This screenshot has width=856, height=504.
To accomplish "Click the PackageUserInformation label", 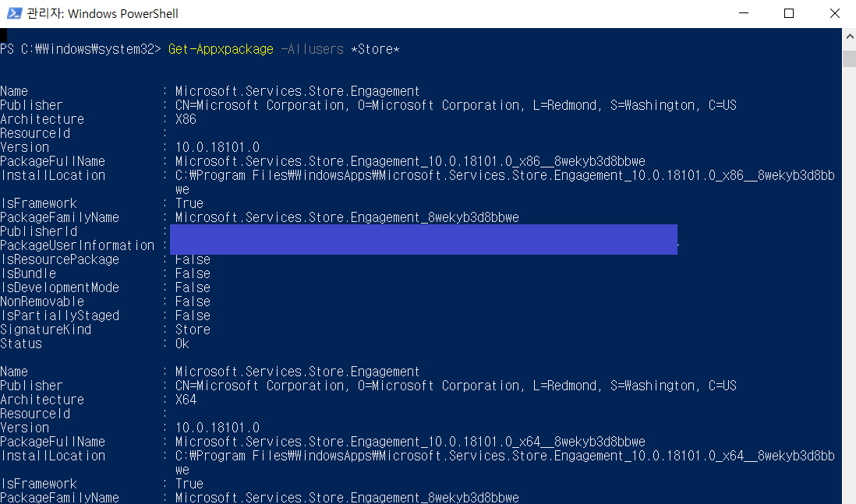I will (77, 245).
